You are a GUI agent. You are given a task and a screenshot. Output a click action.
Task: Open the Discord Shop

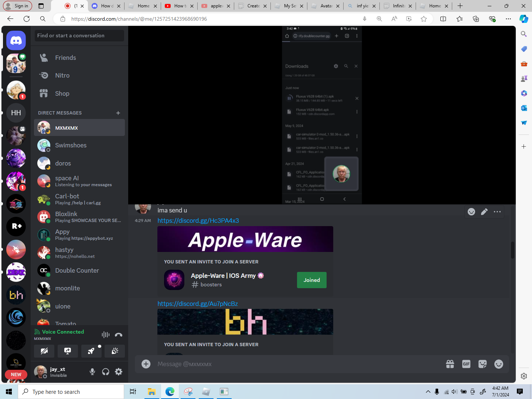(79, 93)
